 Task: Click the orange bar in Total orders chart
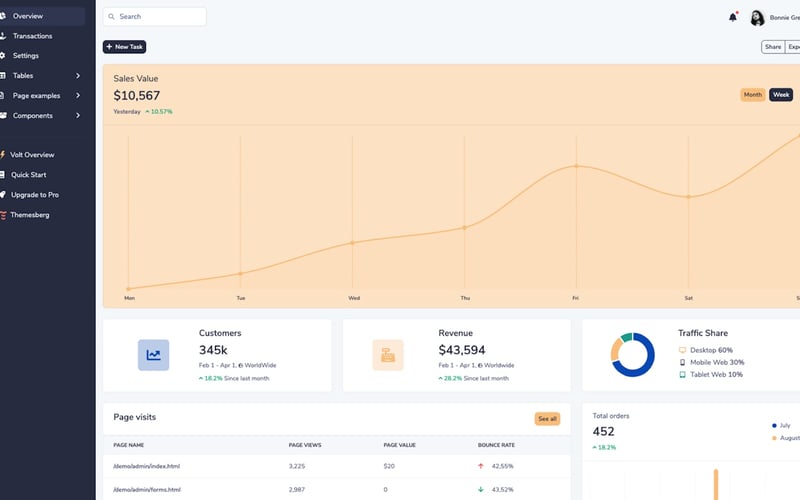point(716,484)
